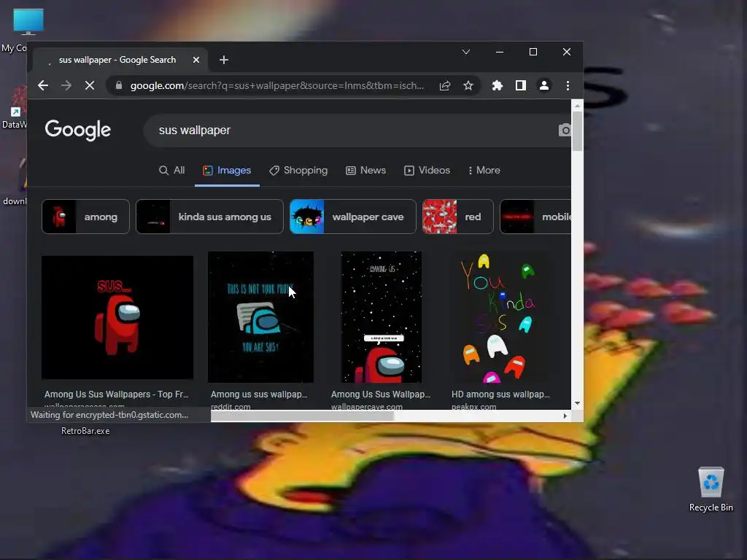The width and height of the screenshot is (747, 560).
Task: Open the tab search chevron dropdown
Action: (466, 52)
